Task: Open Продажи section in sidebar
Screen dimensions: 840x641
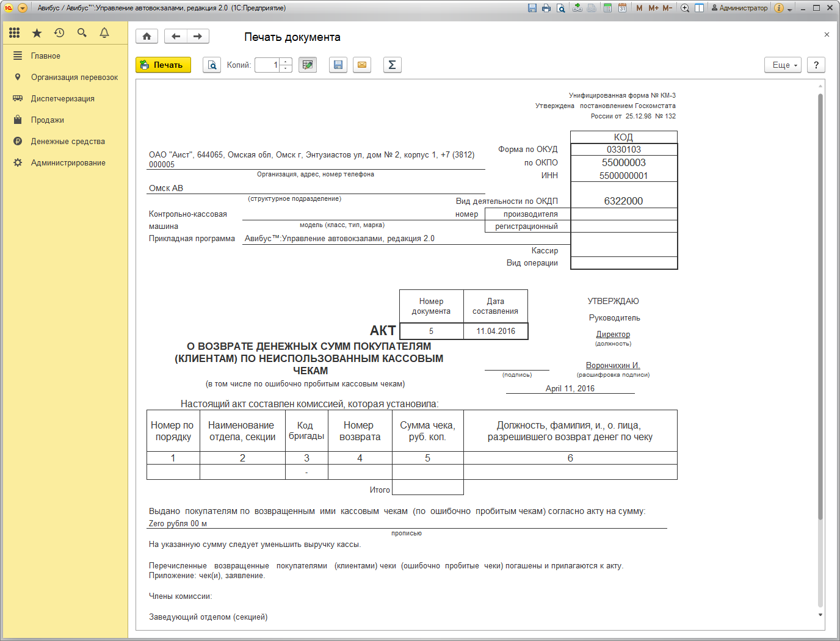Action: pyautogui.click(x=48, y=120)
